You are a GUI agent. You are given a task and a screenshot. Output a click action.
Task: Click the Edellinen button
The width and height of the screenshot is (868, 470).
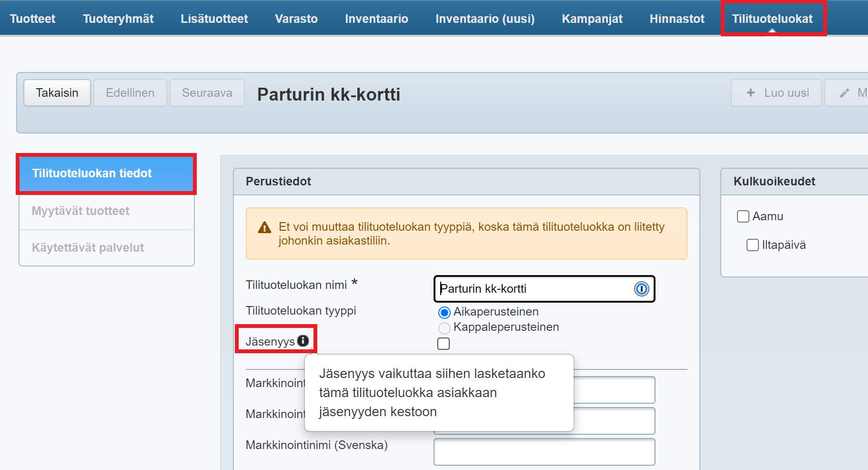click(x=130, y=93)
